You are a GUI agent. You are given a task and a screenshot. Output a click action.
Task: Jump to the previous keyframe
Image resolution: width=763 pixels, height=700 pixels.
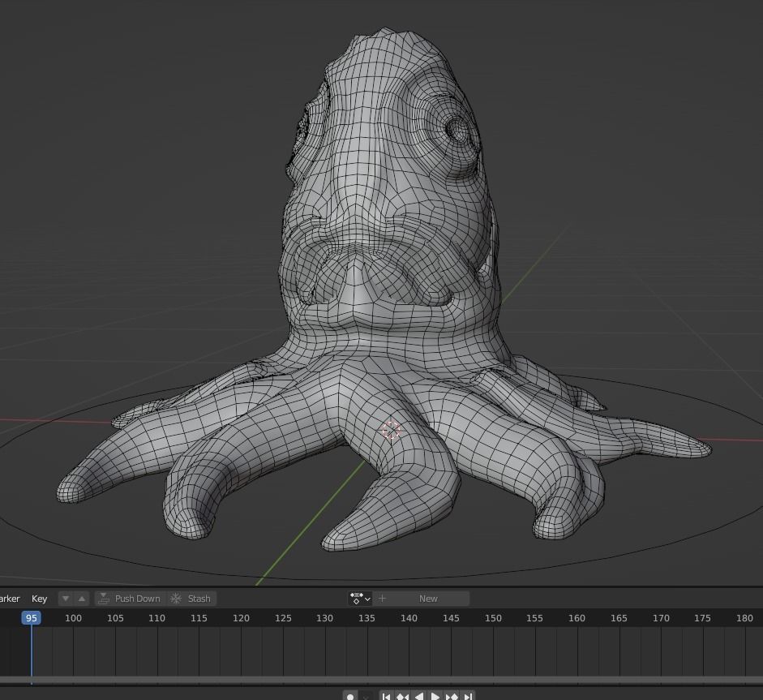point(402,696)
